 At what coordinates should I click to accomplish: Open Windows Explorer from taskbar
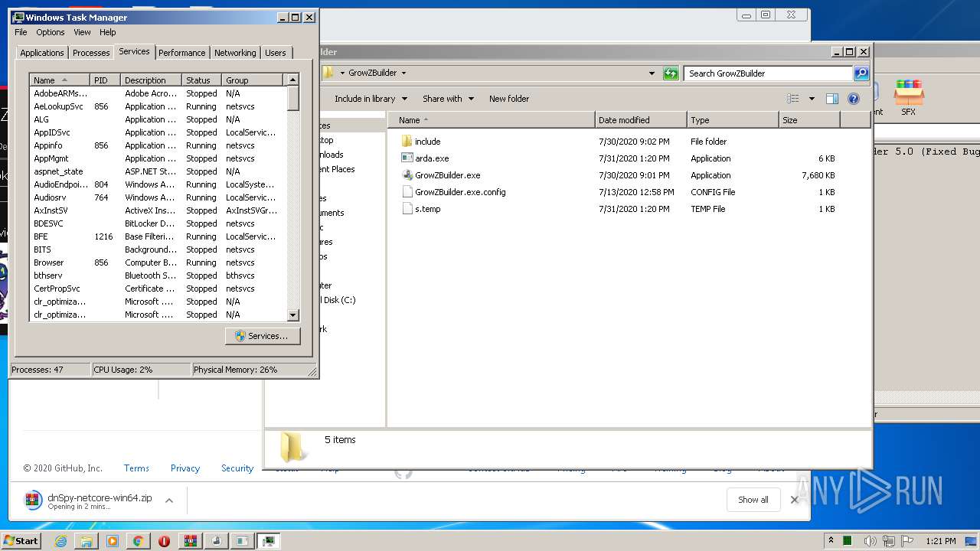coord(87,541)
